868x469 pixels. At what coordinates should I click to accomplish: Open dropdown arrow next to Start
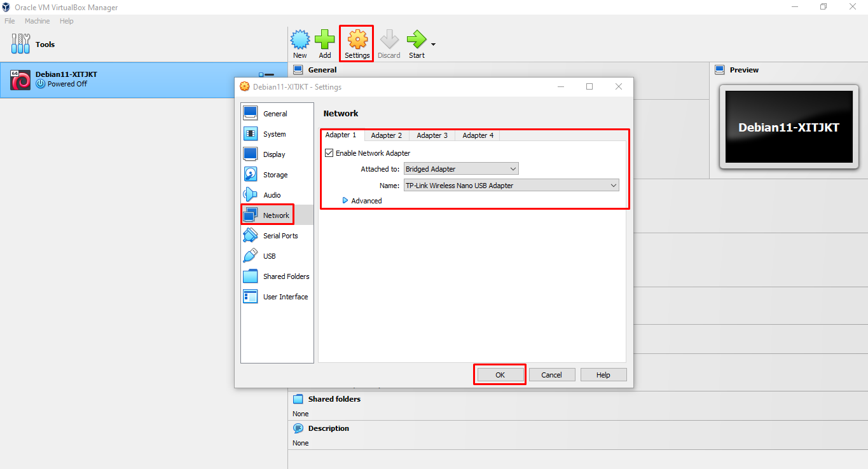point(434,44)
